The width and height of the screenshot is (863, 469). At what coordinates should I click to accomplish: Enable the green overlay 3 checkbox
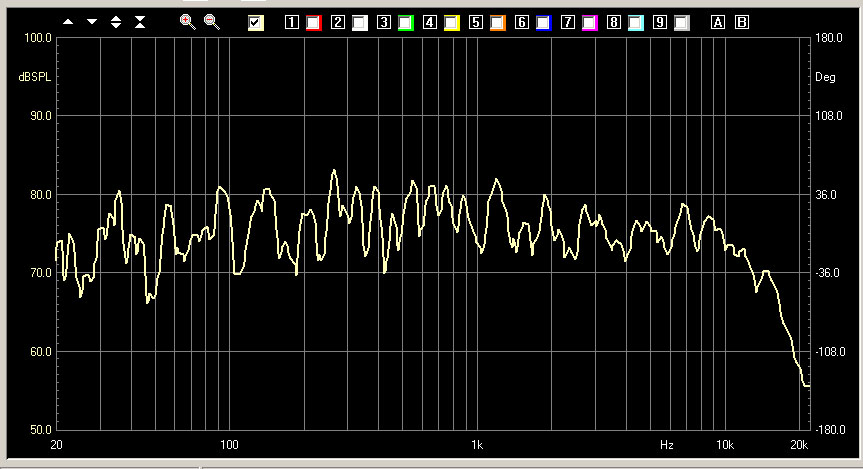point(405,22)
